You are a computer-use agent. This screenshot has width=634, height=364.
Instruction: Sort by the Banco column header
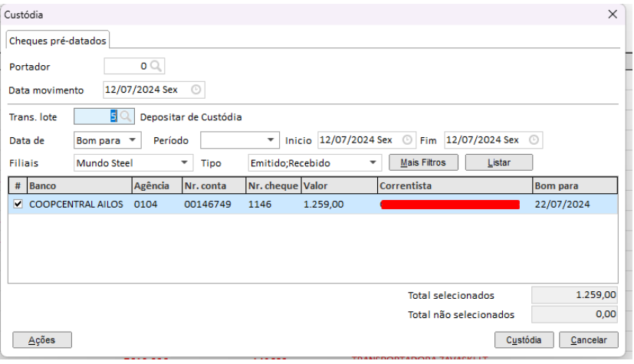(79, 186)
